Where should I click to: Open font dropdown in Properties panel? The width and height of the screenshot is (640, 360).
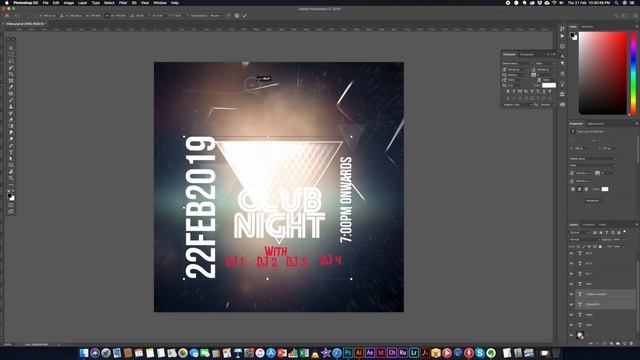(x=593, y=159)
